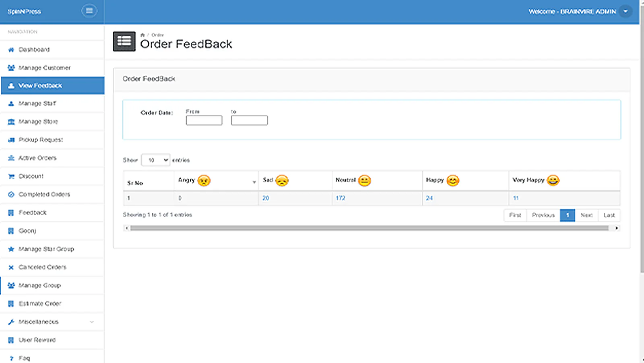Viewport: 644px width, 363px height.
Task: Open the Very Happy count link 11
Action: point(516,198)
